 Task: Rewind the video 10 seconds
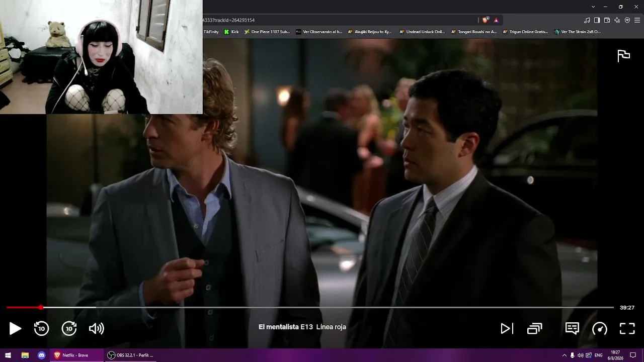[41, 328]
